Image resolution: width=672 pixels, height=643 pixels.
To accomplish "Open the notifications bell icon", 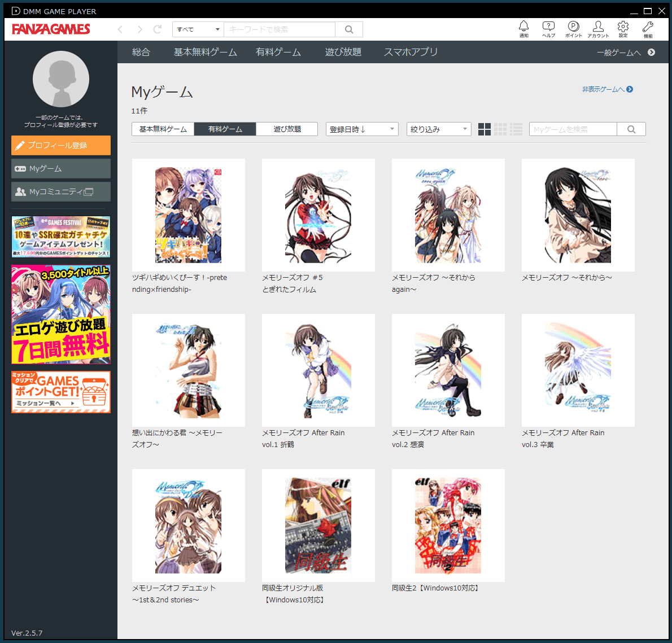I will pyautogui.click(x=523, y=29).
